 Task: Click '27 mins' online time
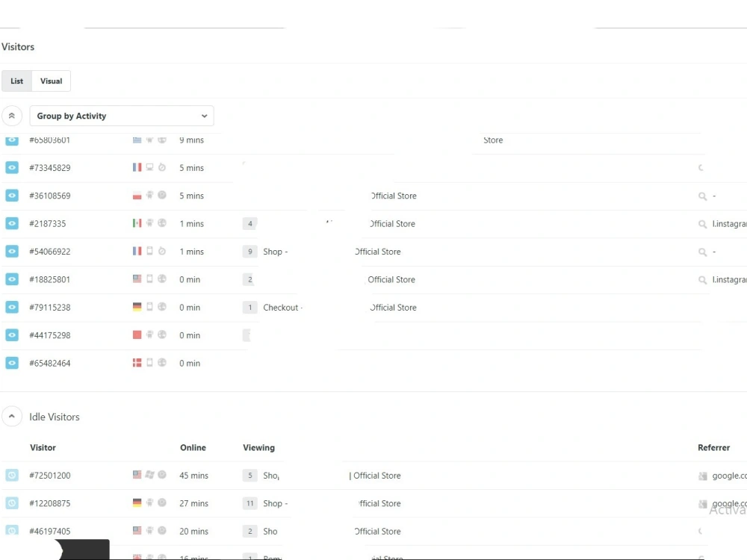[194, 503]
